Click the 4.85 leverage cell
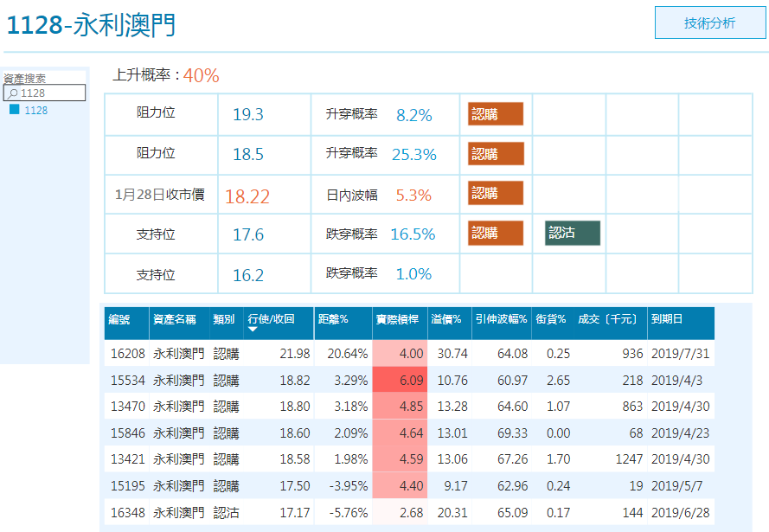 (400, 407)
